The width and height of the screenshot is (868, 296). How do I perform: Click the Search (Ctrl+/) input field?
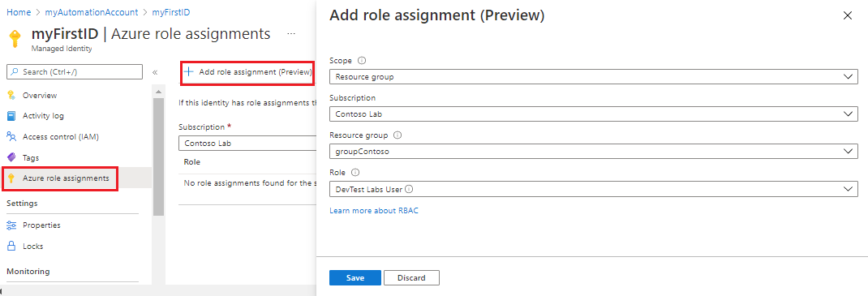(75, 72)
